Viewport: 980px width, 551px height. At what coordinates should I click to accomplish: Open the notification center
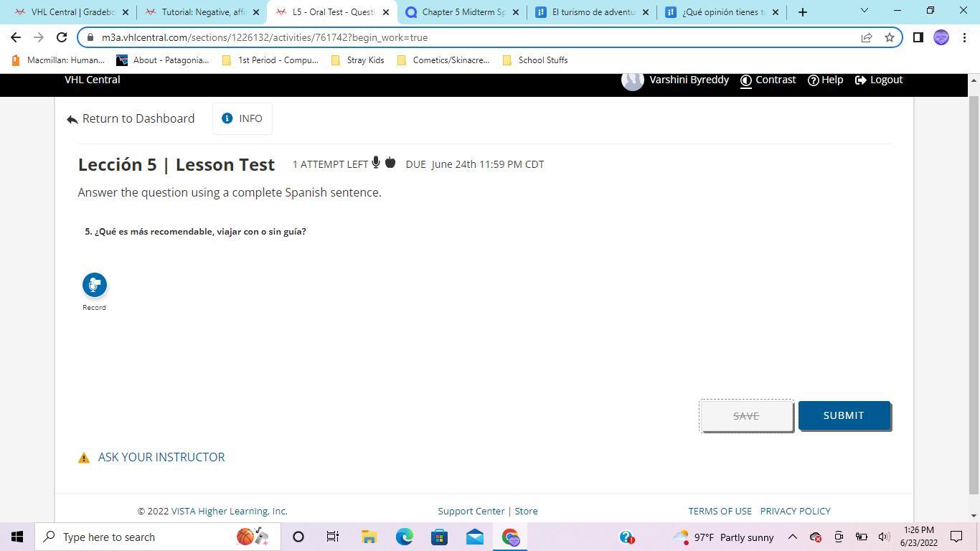956,537
